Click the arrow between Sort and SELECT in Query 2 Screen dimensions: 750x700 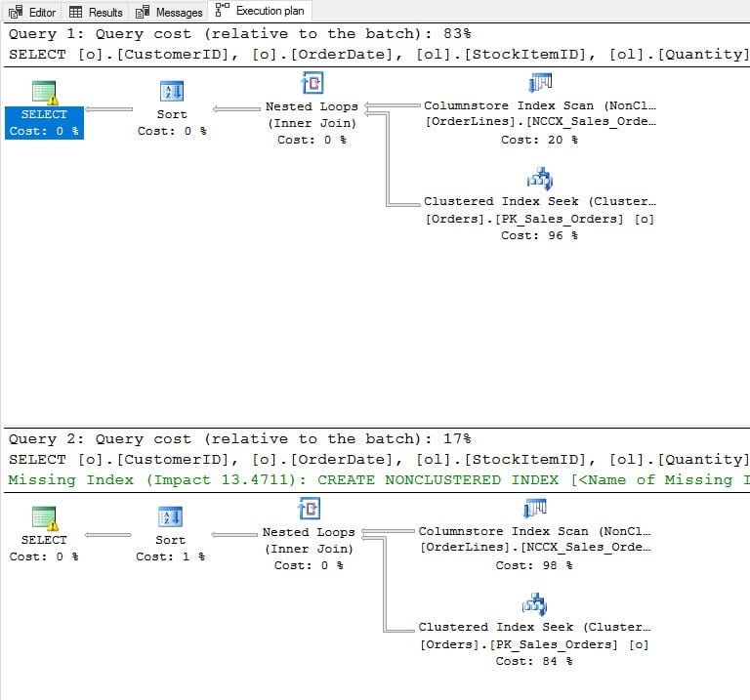[108, 535]
